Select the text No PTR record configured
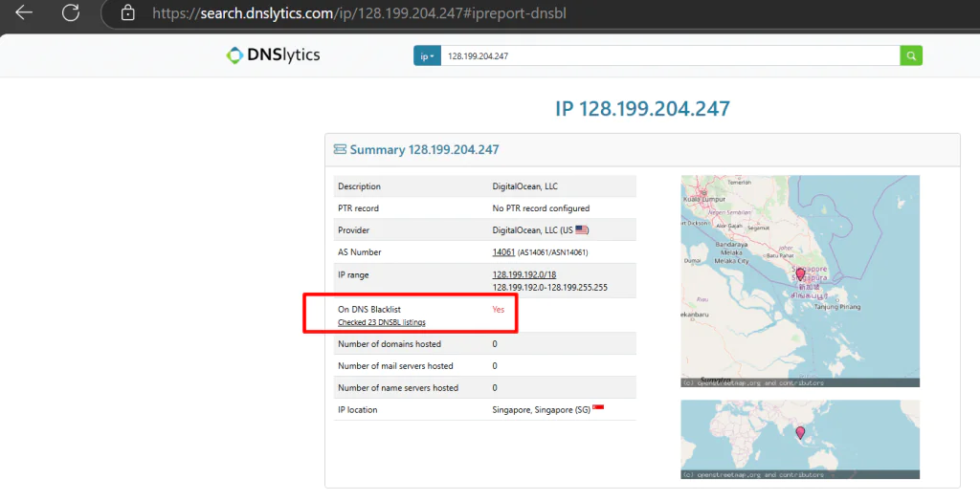The height and width of the screenshot is (501, 980). [x=541, y=208]
